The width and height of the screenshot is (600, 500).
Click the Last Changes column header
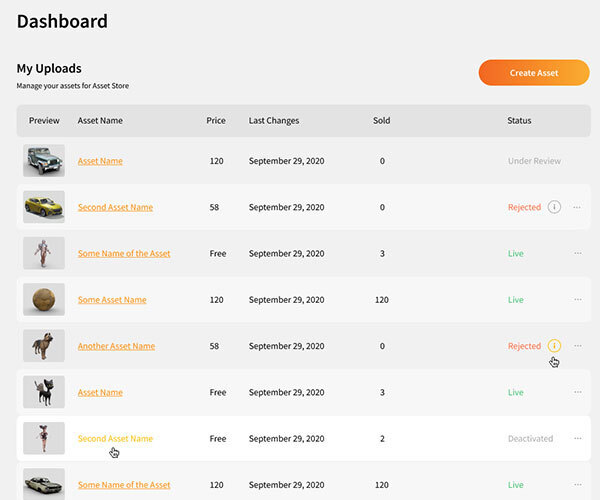[x=274, y=121]
